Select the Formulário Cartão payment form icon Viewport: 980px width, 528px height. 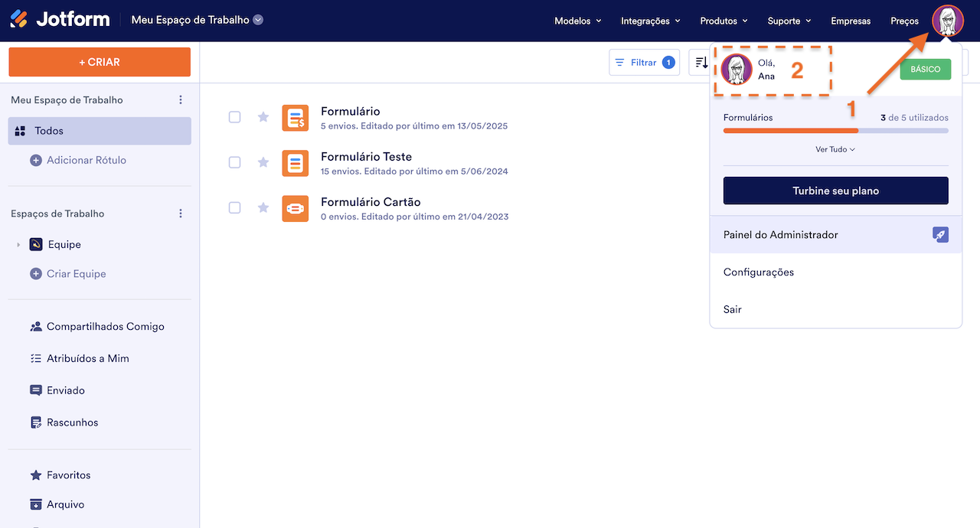click(295, 208)
